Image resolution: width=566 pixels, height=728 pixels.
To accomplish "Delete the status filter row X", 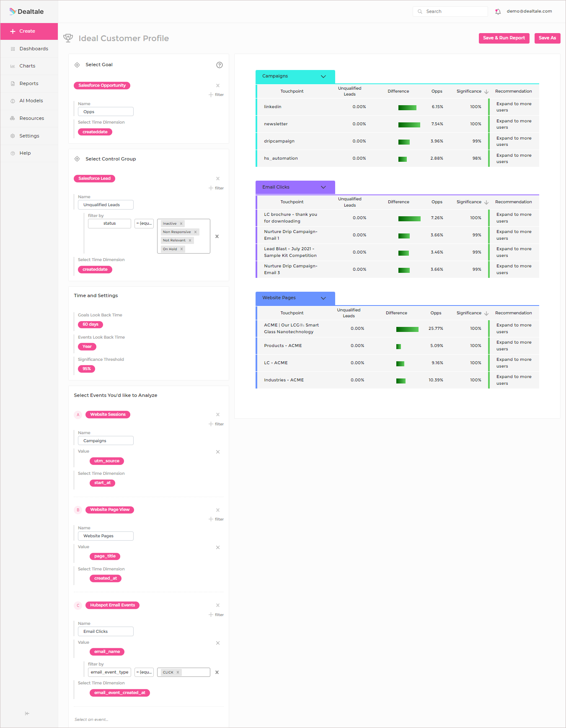I will (217, 236).
